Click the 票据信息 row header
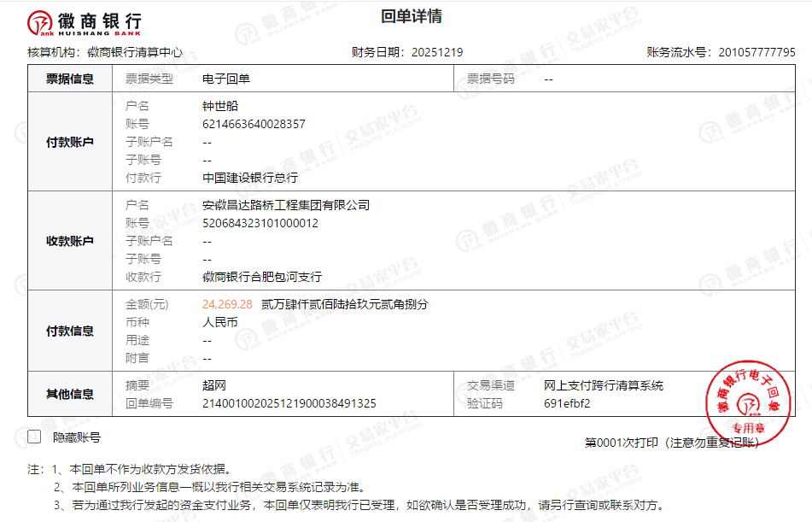This screenshot has height=522, width=812. tap(70, 79)
